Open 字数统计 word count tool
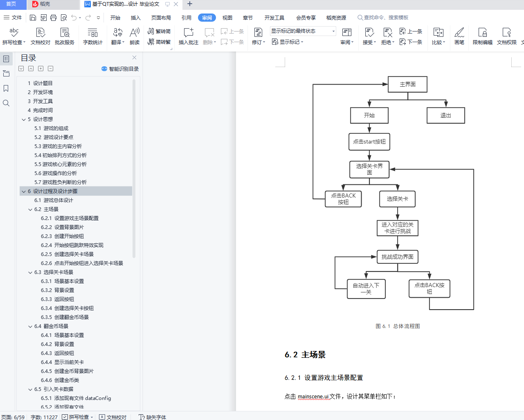Image resolution: width=524 pixels, height=420 pixels. [92, 36]
